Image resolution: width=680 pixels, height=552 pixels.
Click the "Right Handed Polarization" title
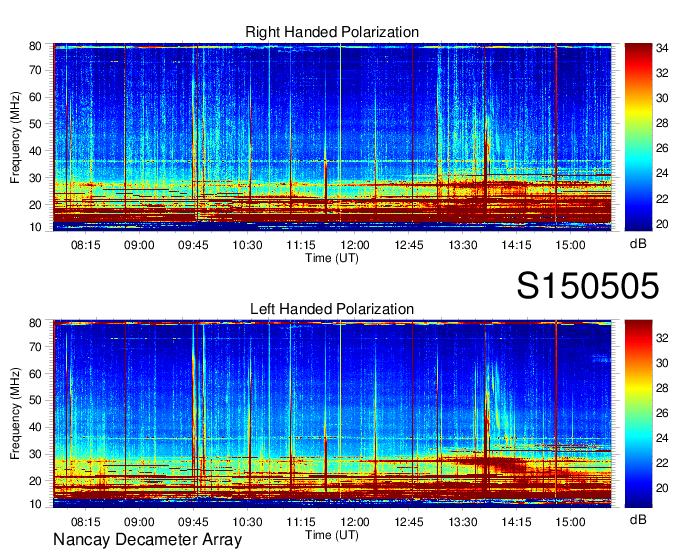click(x=332, y=32)
